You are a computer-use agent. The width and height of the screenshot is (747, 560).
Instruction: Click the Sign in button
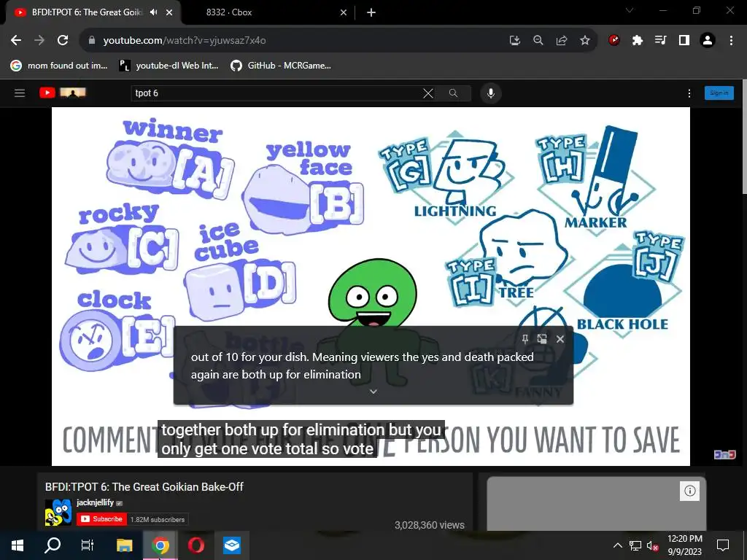click(x=719, y=93)
